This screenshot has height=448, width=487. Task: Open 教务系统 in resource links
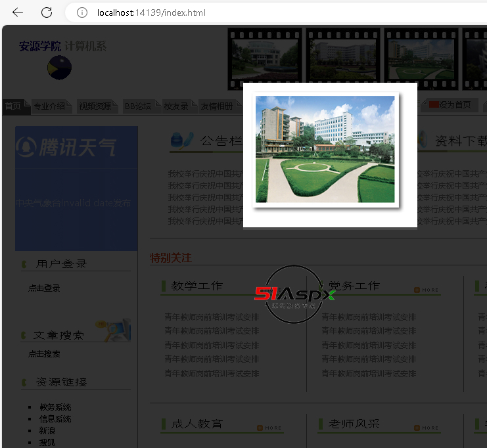[55, 407]
